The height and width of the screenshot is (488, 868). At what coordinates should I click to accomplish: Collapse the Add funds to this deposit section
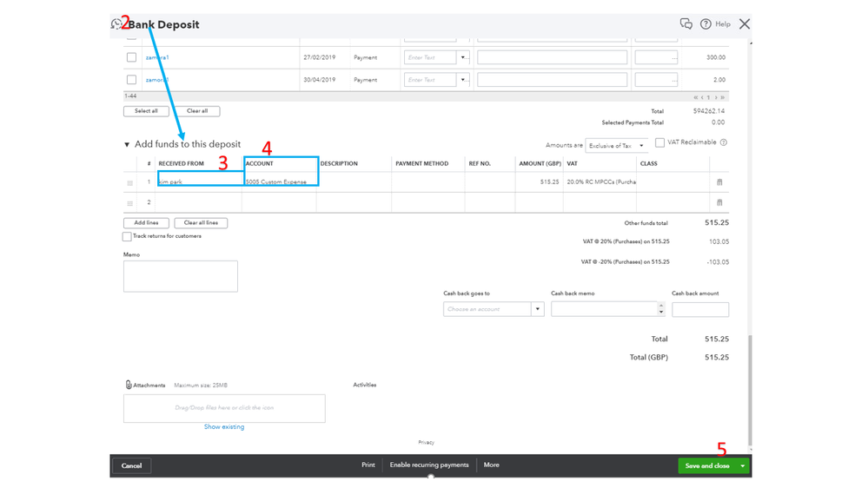coord(127,144)
